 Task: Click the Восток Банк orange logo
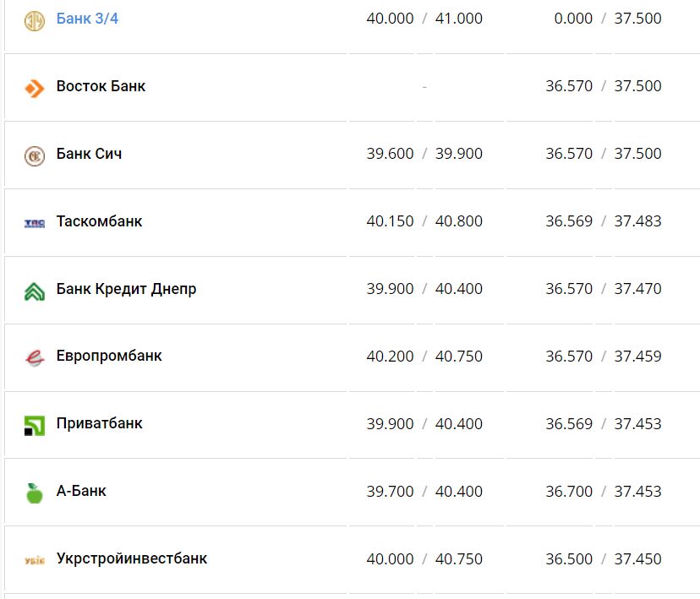(x=34, y=87)
